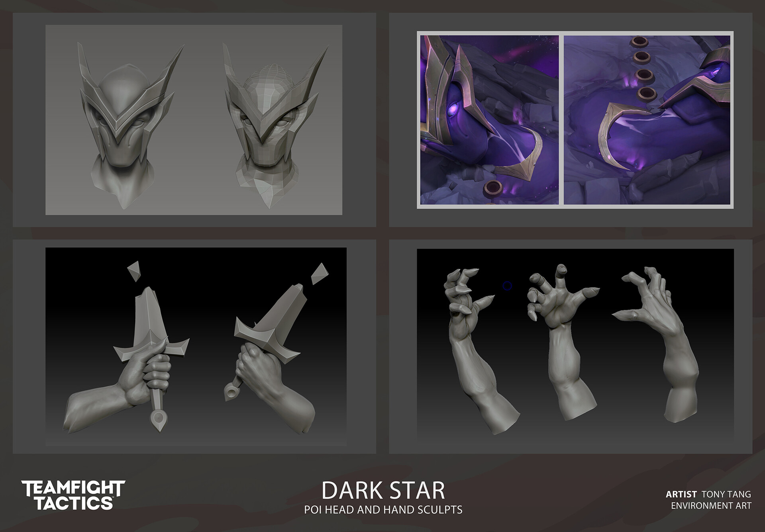Screen dimensions: 765x532
Task: Click the small blue brush cursor circle
Action: point(507,286)
